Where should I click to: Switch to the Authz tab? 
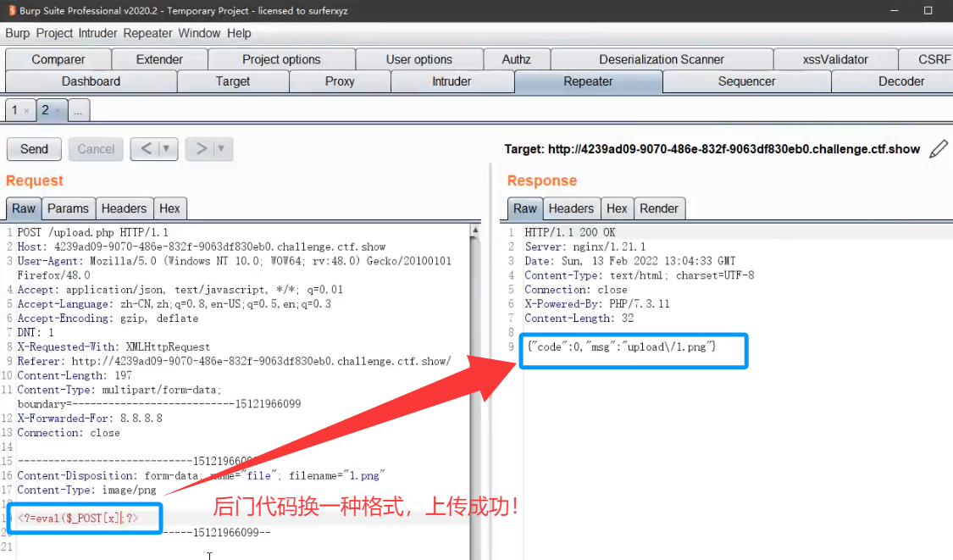[x=517, y=59]
